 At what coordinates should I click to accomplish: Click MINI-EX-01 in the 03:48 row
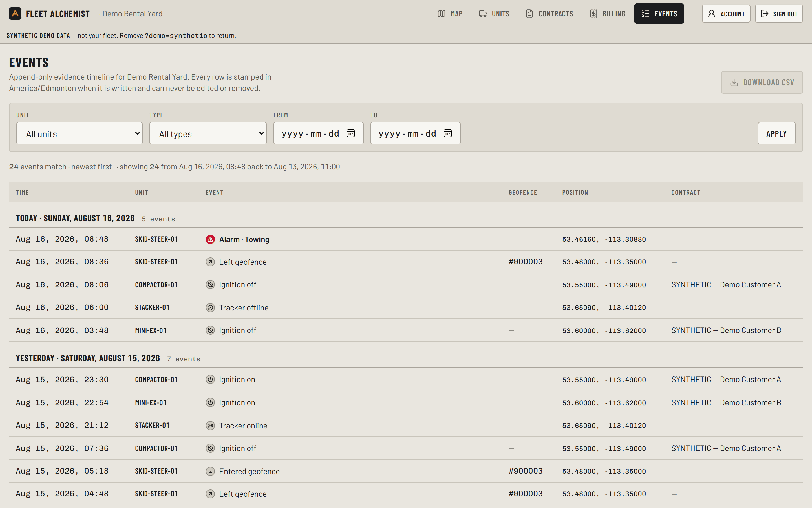pos(151,330)
